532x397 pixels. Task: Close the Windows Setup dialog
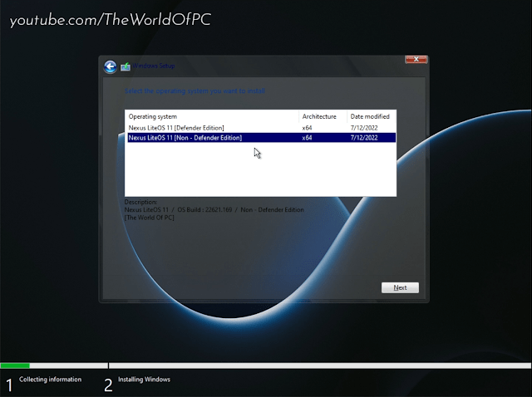pos(416,59)
